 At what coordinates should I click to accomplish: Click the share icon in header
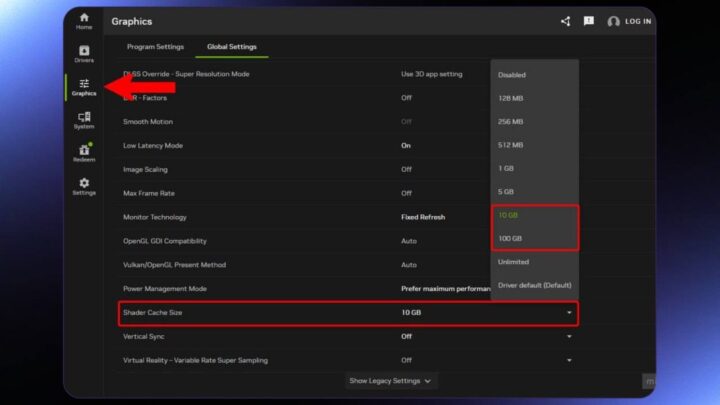click(x=566, y=21)
